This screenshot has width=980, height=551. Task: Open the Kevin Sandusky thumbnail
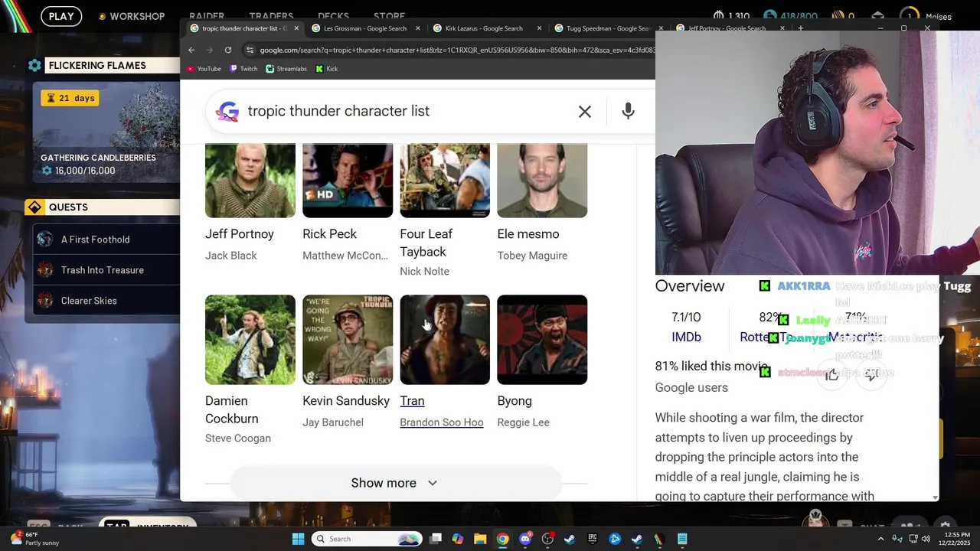tap(348, 340)
